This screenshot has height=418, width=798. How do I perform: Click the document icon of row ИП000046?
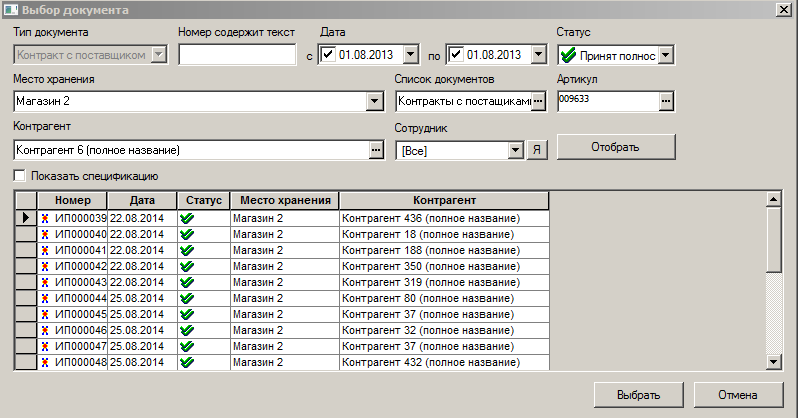[45, 330]
